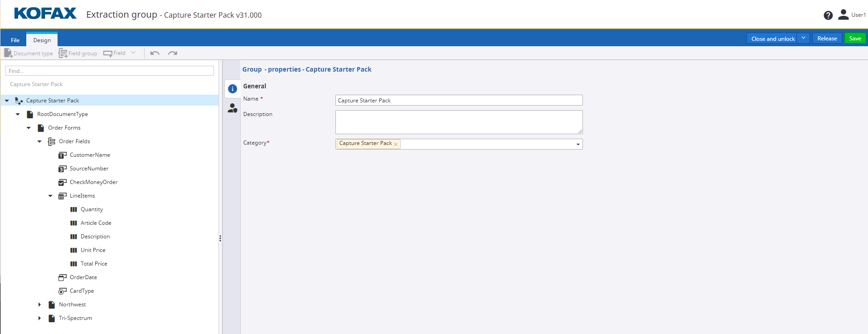Image resolution: width=868 pixels, height=334 pixels.
Task: Open the Category combo box dropdown
Action: pyautogui.click(x=578, y=144)
